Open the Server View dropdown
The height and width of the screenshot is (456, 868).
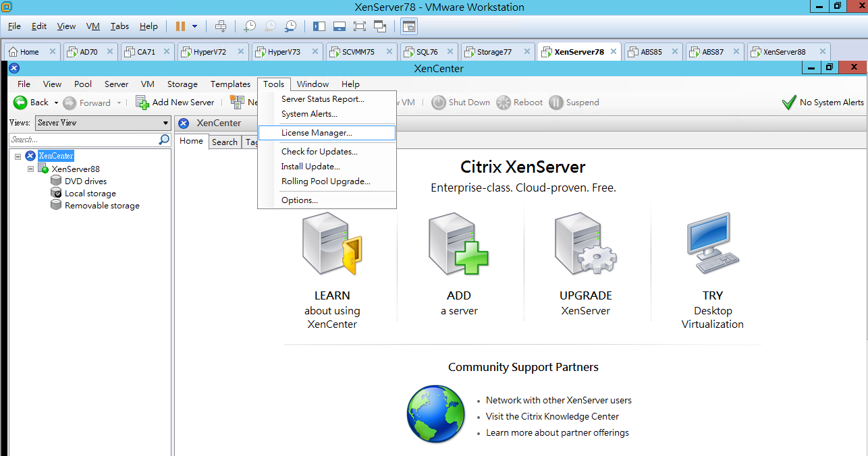(x=103, y=123)
